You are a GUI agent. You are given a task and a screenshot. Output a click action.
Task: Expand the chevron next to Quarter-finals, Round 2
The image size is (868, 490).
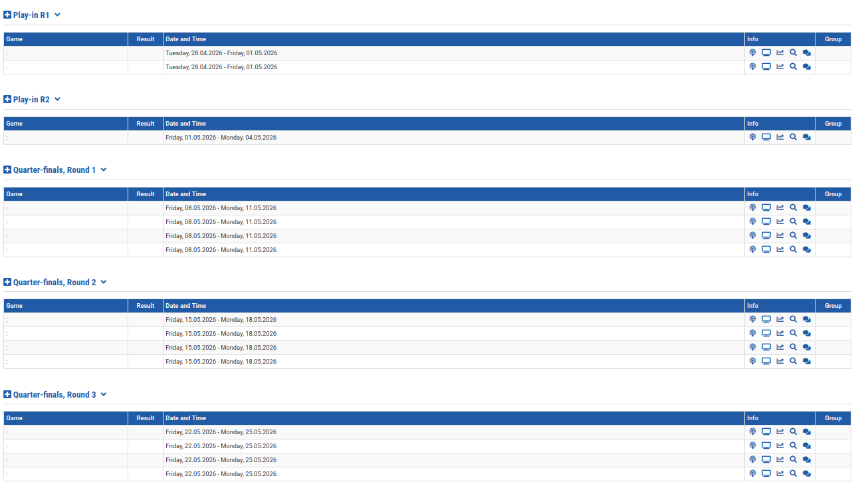click(104, 283)
